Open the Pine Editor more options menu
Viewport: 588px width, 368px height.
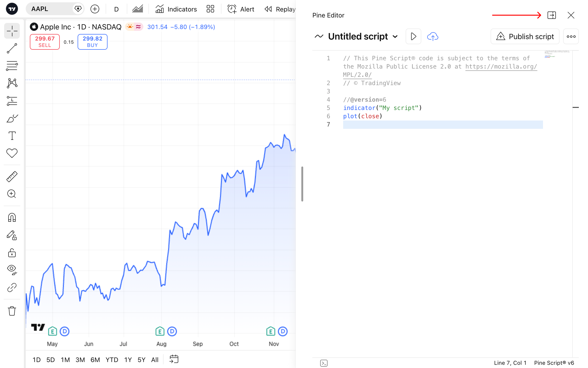[571, 37]
